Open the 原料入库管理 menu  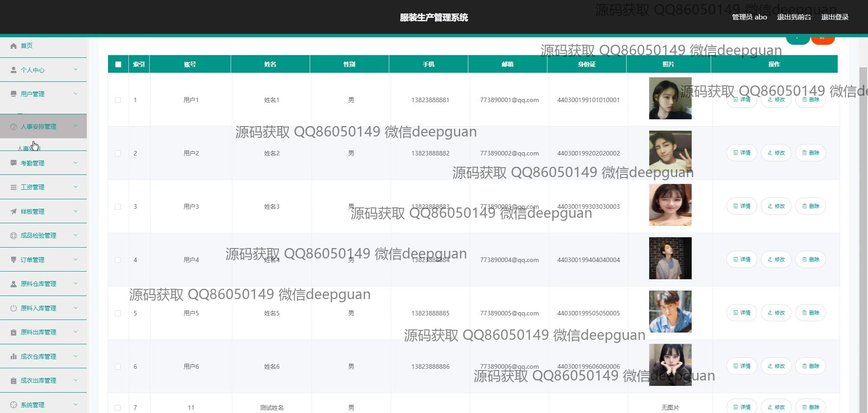(43, 308)
